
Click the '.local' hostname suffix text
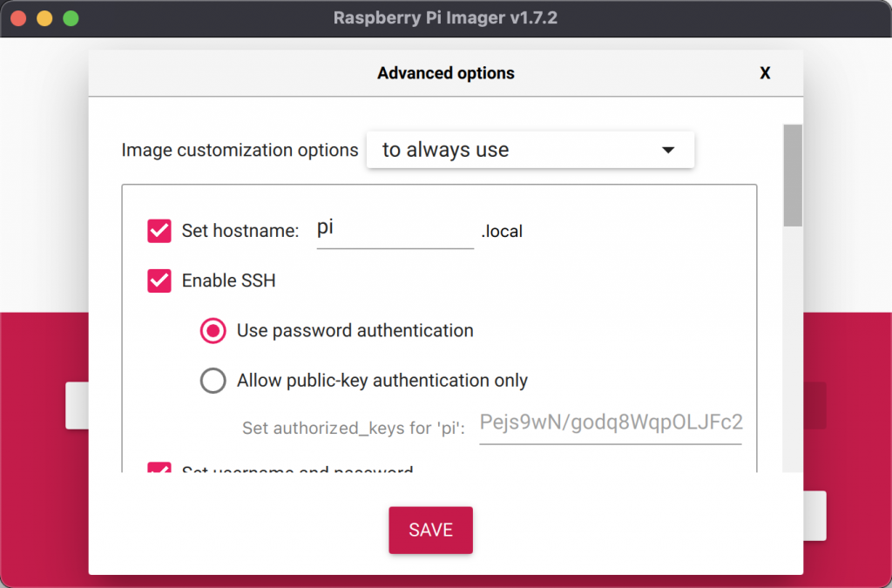pyautogui.click(x=502, y=232)
